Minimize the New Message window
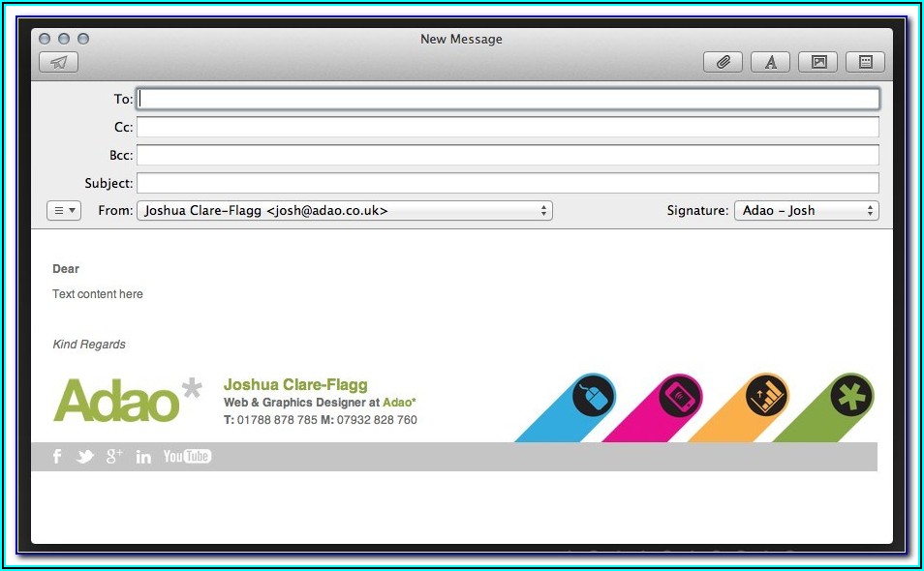Screen dimensions: 924x571 point(64,39)
